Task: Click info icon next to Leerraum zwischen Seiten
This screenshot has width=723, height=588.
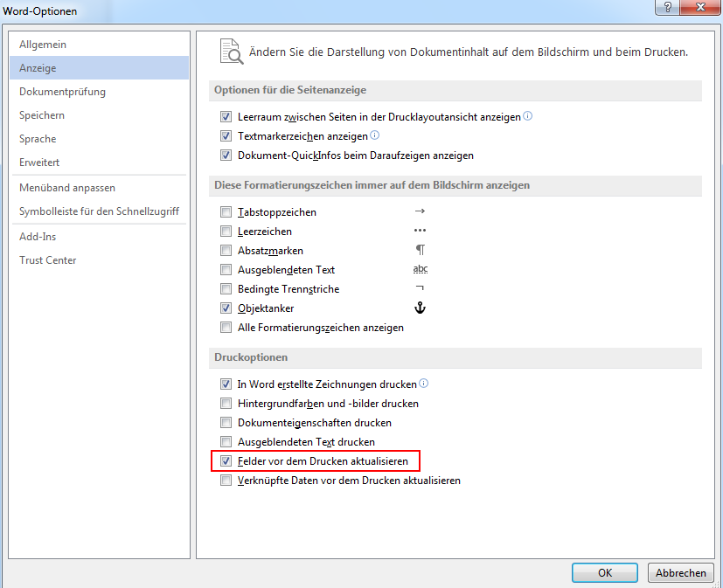Action: pyautogui.click(x=528, y=116)
